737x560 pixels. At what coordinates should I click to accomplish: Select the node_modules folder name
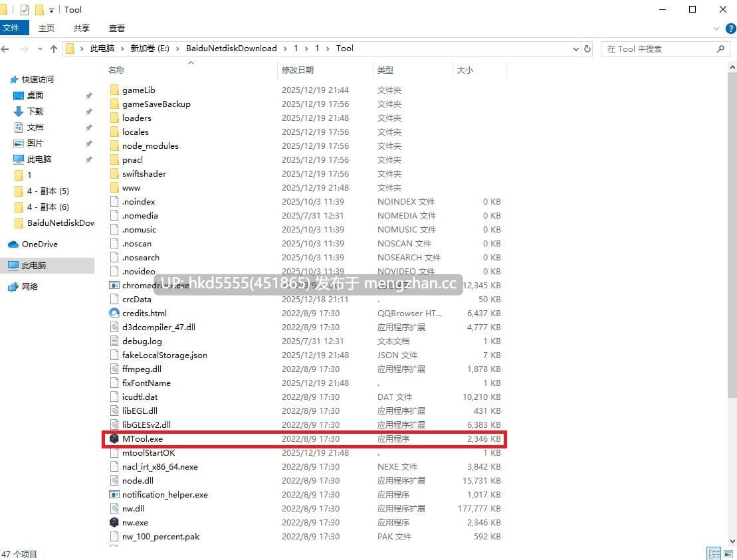point(150,146)
